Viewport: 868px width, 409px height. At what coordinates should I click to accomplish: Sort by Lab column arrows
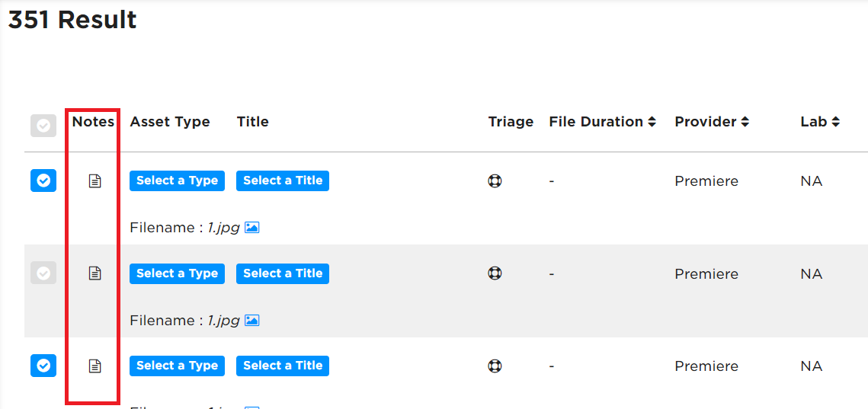click(x=835, y=122)
